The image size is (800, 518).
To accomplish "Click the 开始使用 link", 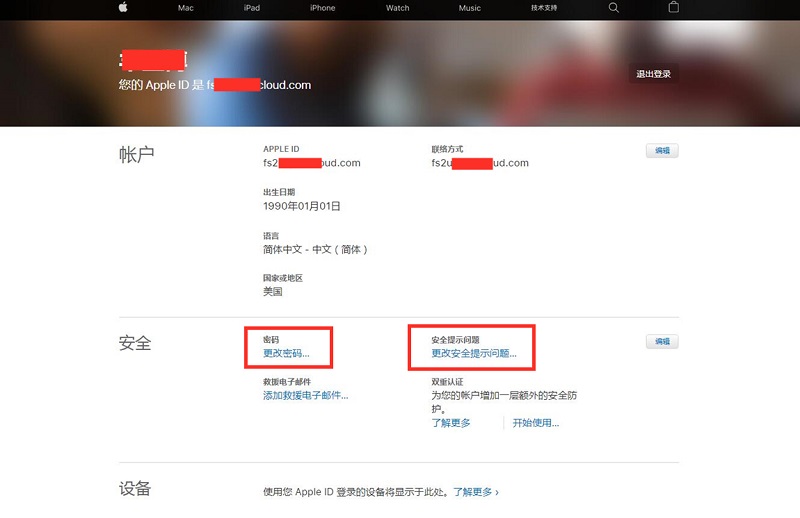I will (536, 423).
